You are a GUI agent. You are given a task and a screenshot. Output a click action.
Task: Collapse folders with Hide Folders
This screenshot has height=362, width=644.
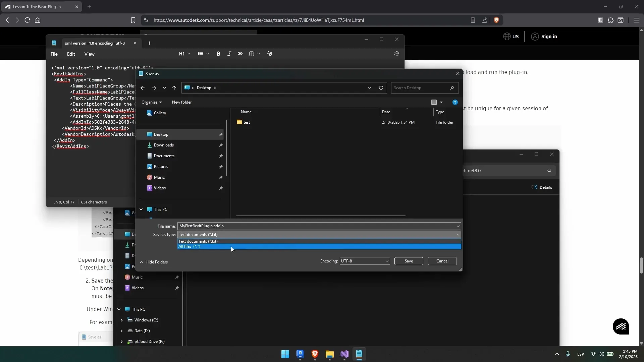[154, 262]
